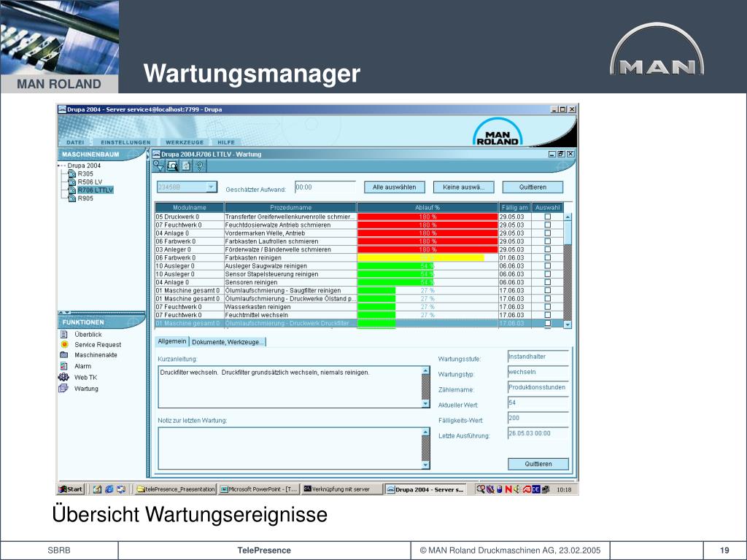Click the red 180% bar for Druckwerk row
Screen dimensions: 747x560
[x=427, y=217]
